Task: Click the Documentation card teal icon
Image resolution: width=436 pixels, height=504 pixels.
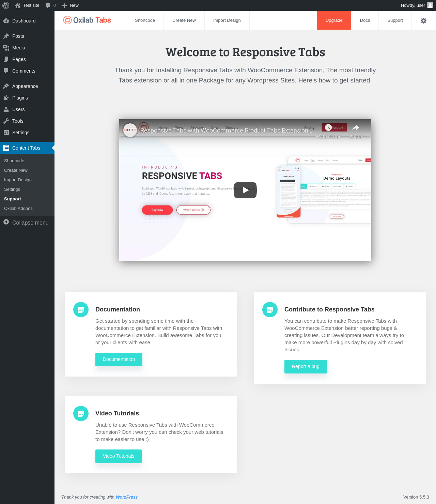Action: [81, 309]
